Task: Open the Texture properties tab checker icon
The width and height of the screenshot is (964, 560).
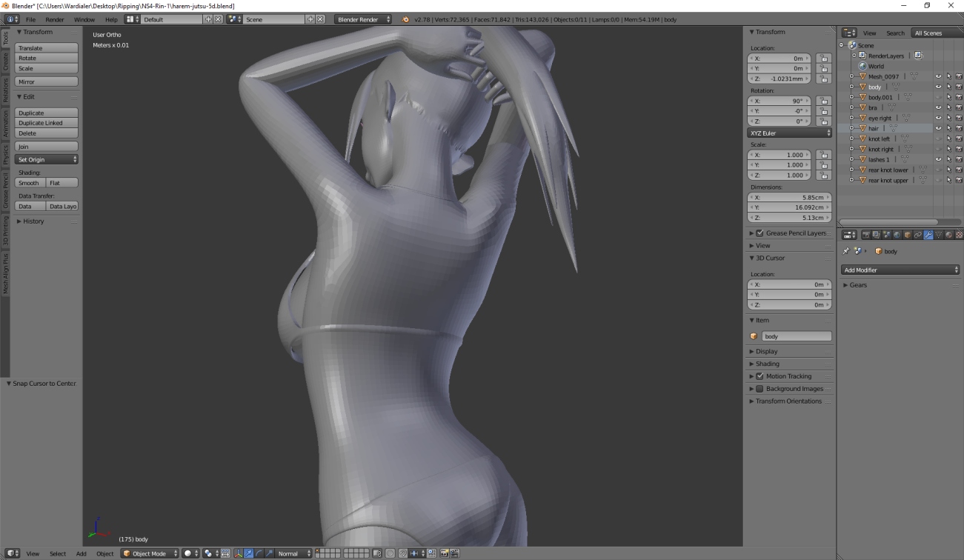Action: (960, 234)
